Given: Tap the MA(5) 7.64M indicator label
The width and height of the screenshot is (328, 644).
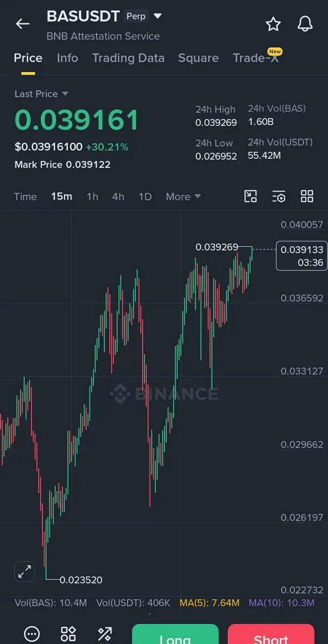Looking at the screenshot, I should tap(210, 603).
